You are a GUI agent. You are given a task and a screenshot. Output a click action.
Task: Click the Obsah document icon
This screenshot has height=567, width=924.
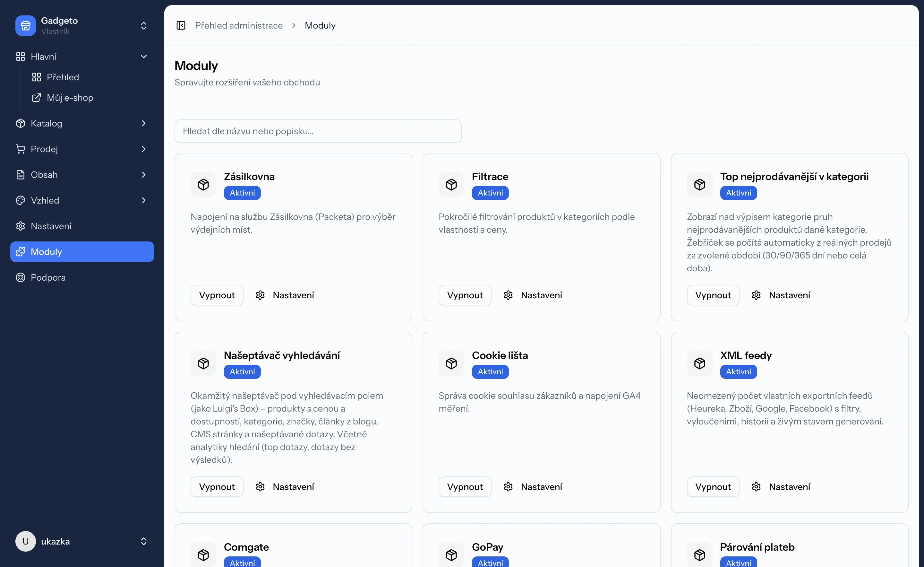pyautogui.click(x=21, y=174)
